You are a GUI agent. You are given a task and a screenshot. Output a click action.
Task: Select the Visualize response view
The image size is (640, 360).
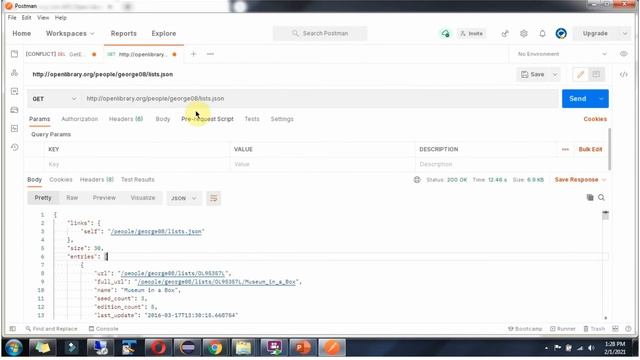click(143, 198)
